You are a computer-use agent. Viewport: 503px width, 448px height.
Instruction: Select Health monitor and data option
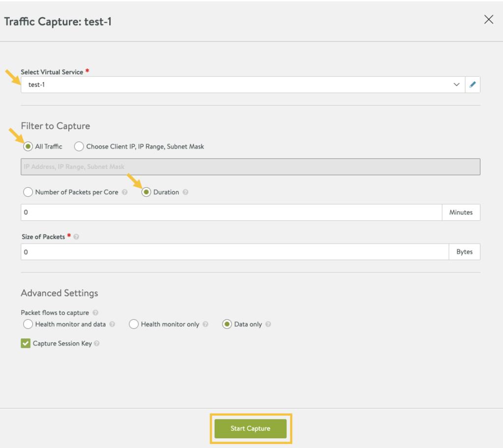(28, 324)
